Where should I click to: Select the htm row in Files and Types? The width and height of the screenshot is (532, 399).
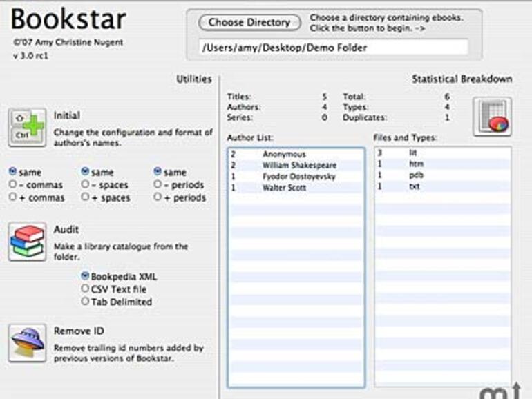point(443,164)
